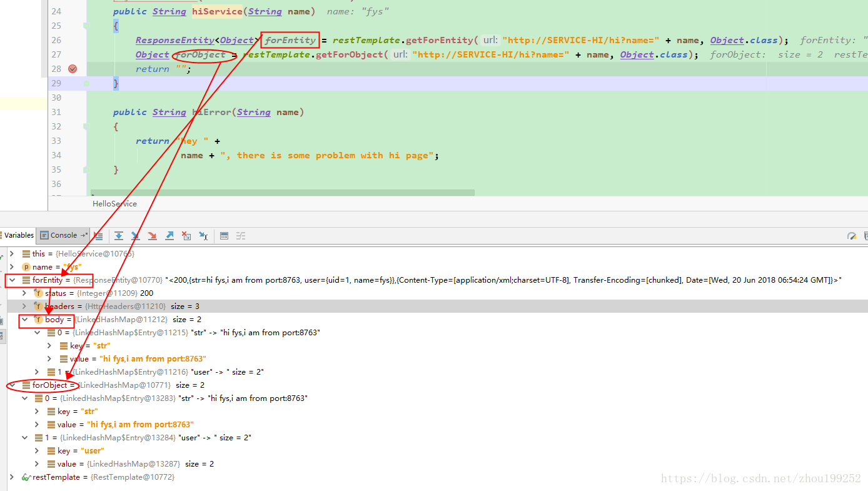Expand the 'this' variable node
868x491 pixels.
click(x=11, y=254)
